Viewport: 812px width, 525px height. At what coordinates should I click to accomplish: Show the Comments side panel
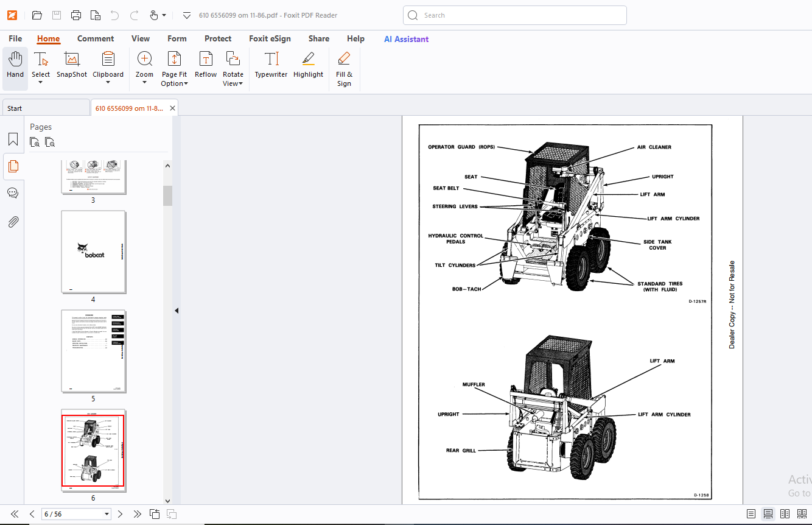[13, 193]
